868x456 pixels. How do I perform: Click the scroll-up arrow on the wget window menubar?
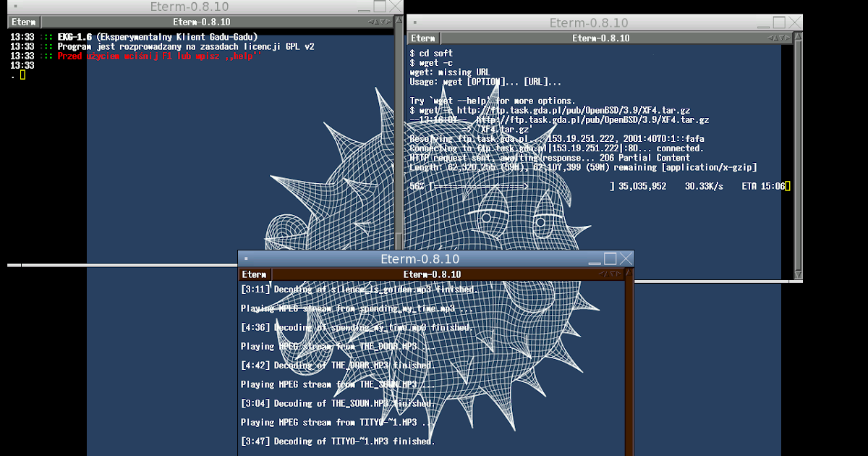point(776,38)
